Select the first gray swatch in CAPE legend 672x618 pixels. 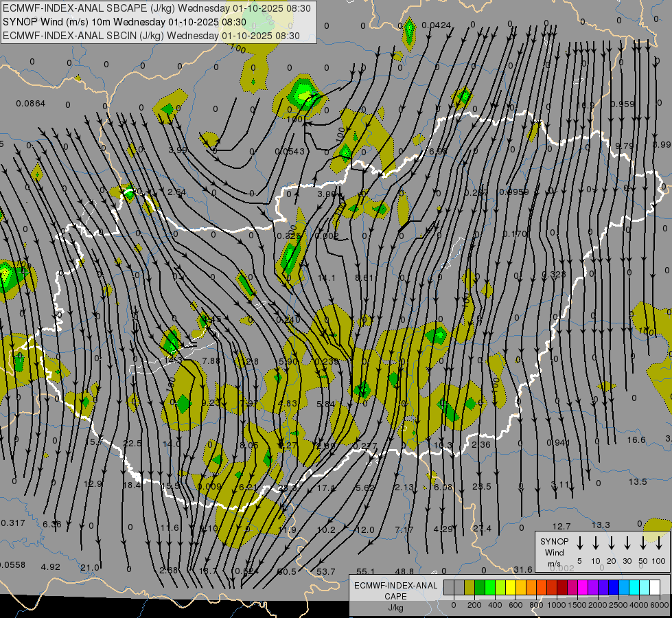tap(449, 588)
